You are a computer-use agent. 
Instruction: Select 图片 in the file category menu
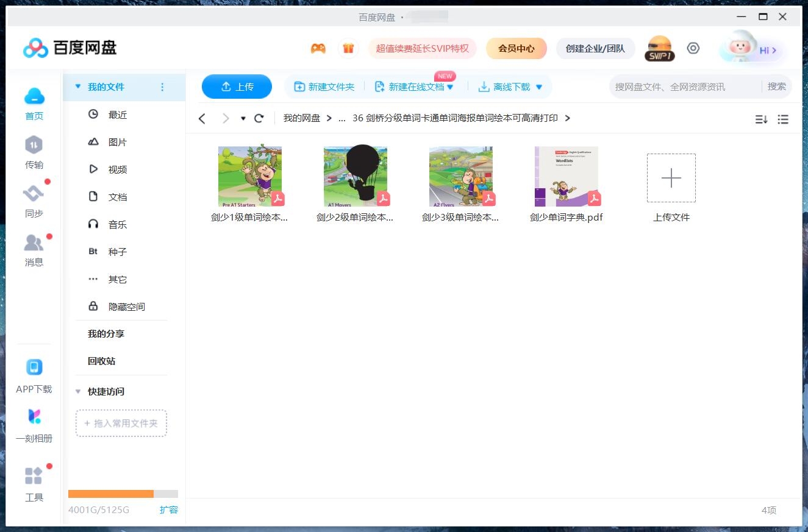[117, 141]
